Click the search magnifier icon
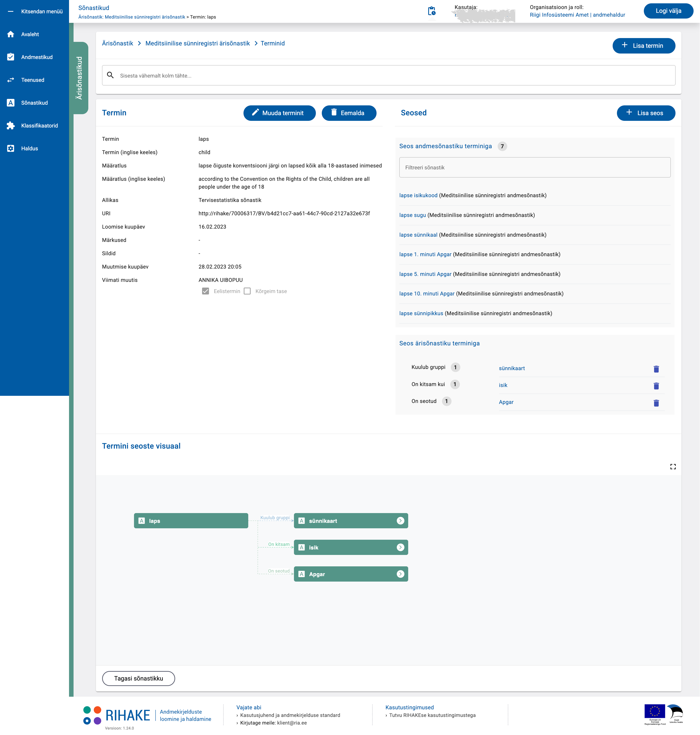 (x=110, y=75)
